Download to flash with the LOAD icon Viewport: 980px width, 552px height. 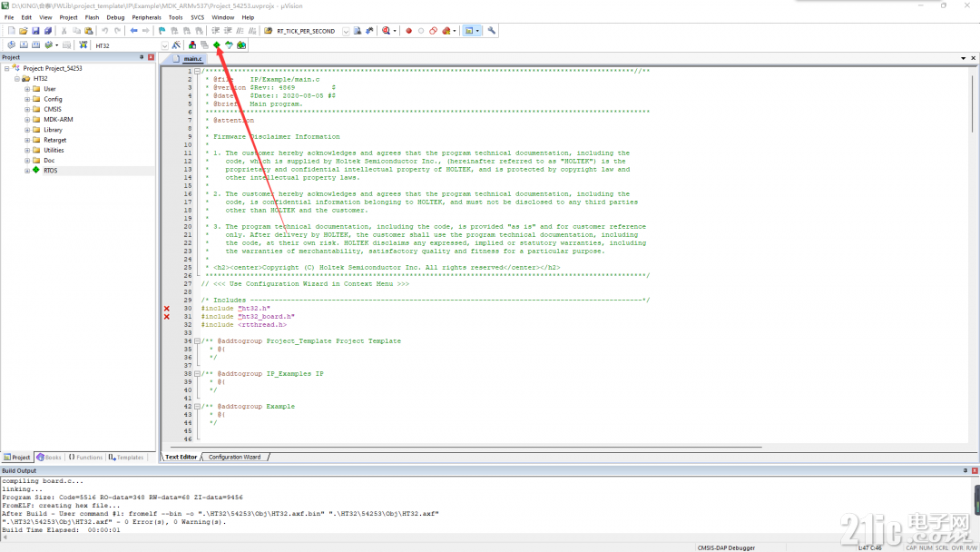[83, 45]
